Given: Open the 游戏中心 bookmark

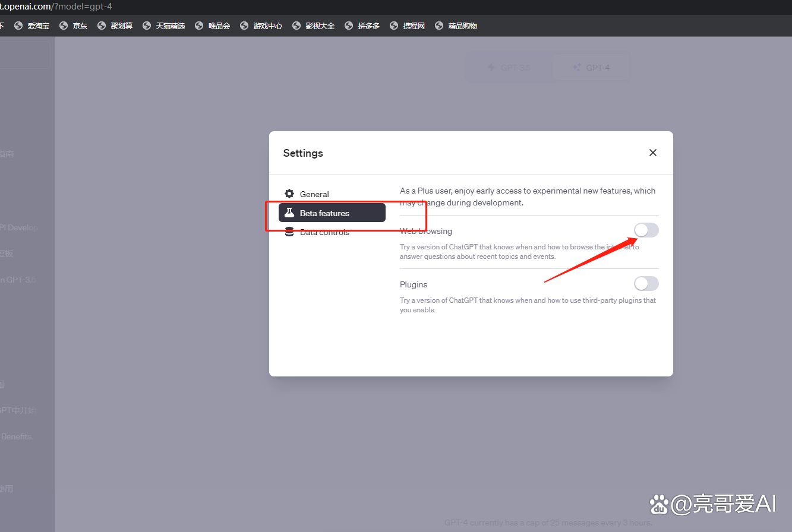Looking at the screenshot, I should click(261, 26).
